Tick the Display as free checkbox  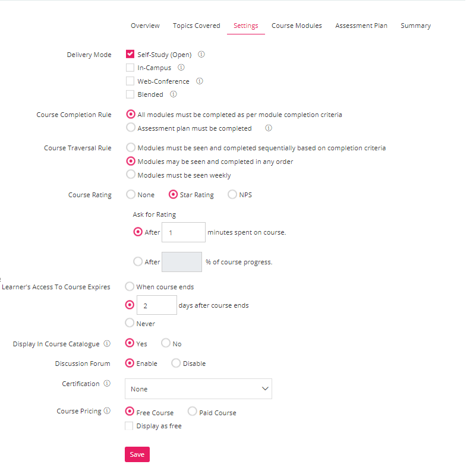[129, 426]
